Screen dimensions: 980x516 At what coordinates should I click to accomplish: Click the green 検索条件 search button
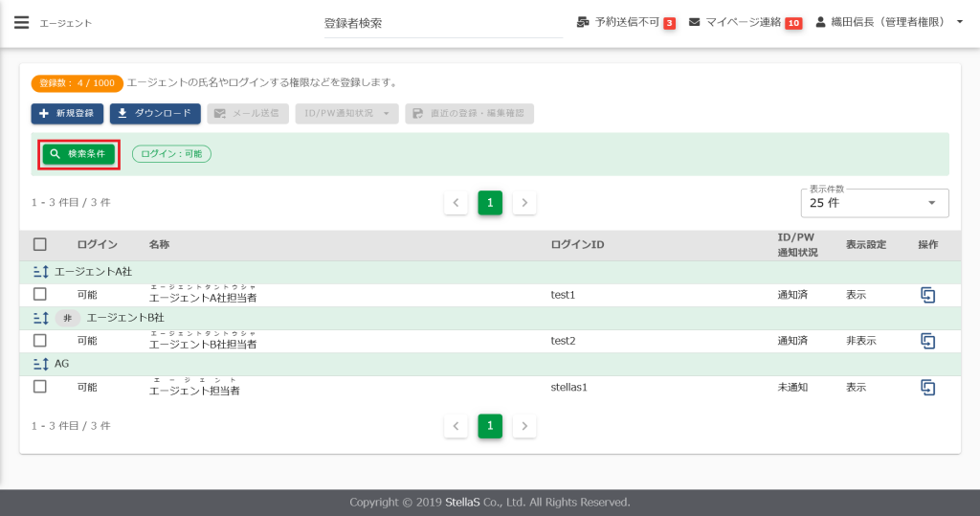tap(78, 154)
